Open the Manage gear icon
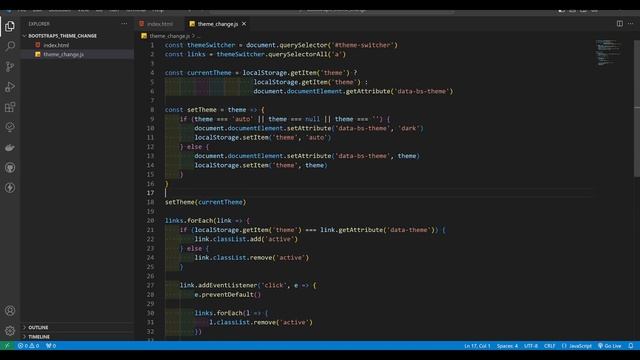 click(10, 331)
